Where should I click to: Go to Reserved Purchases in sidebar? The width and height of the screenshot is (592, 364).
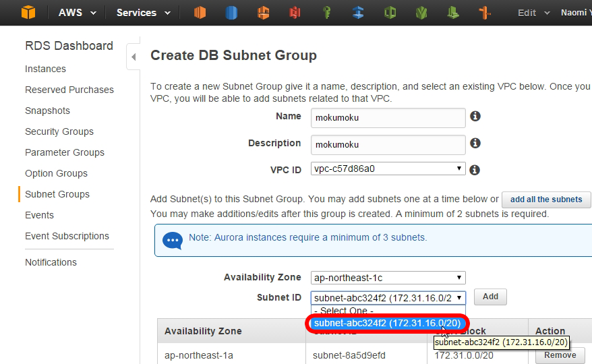69,90
